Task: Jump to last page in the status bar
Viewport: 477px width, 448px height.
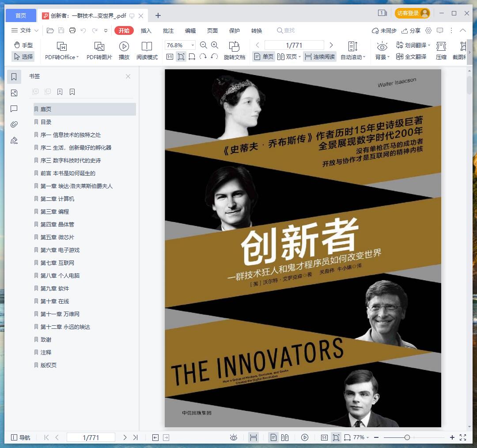Action: click(x=136, y=437)
